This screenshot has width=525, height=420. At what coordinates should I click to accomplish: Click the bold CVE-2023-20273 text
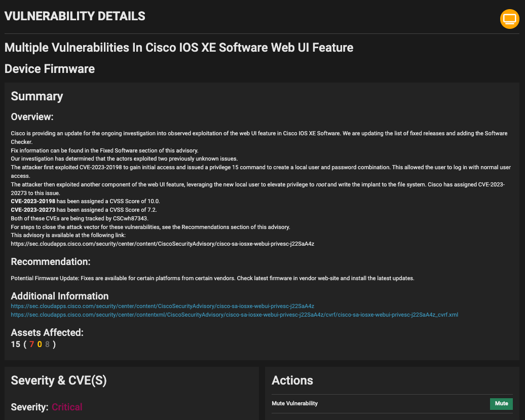tap(33, 210)
